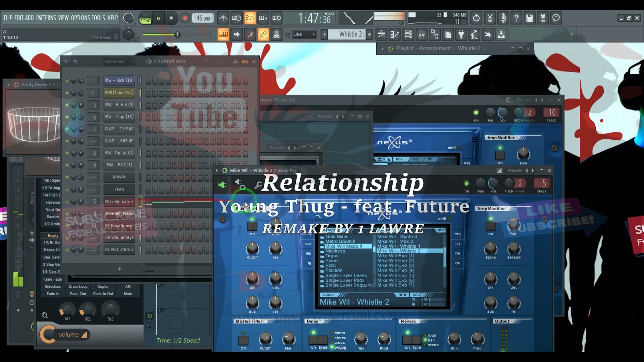Open the TOOLS menu
This screenshot has width=644, height=362.
[98, 18]
